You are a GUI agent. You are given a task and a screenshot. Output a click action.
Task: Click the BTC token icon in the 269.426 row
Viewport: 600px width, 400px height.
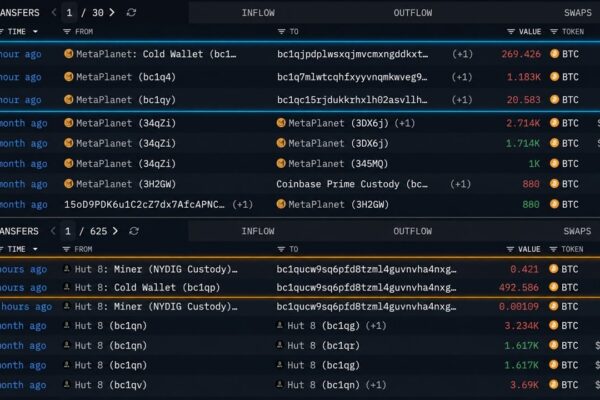click(x=554, y=54)
